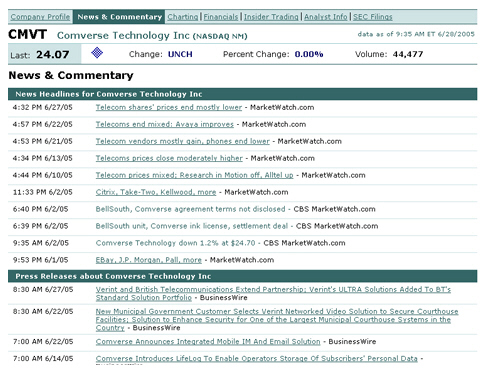Read the New Municipal Government Customer press release
Image resolution: width=496 pixels, height=373 pixels.
click(277, 319)
